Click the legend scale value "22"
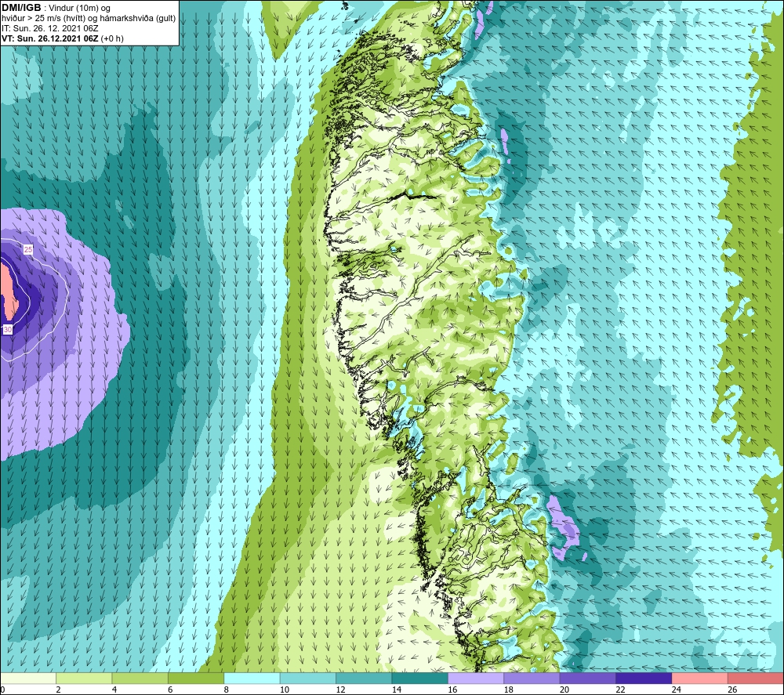 [620, 690]
